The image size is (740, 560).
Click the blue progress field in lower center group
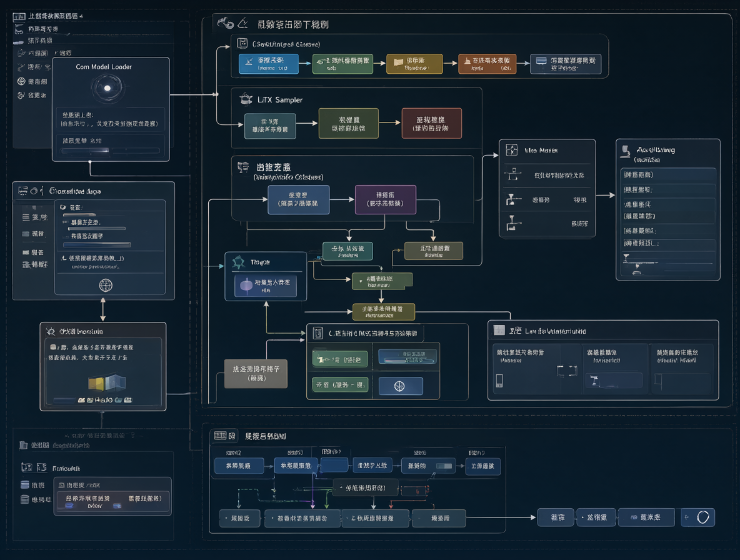[x=407, y=357]
